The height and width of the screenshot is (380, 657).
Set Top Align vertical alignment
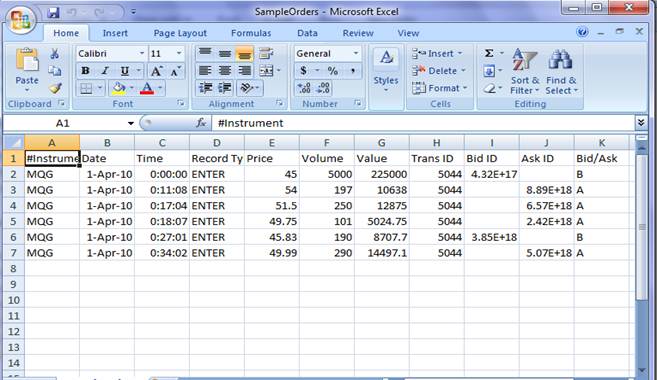pos(205,53)
